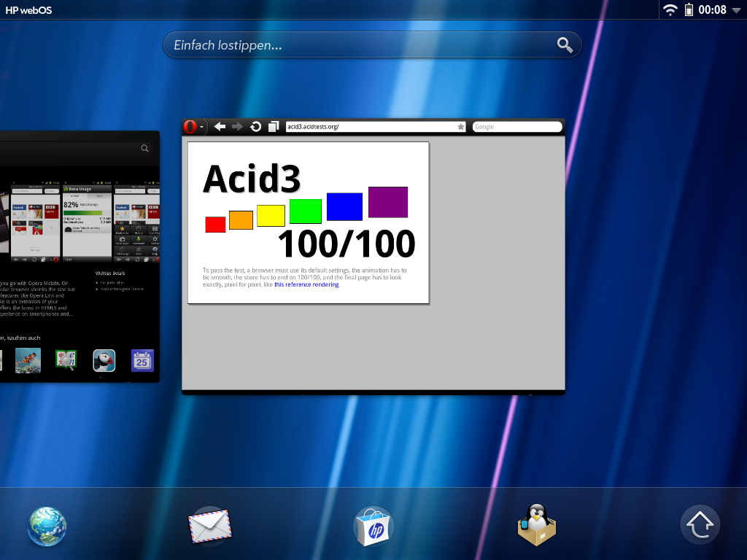Click the purple Acid3 box
The width and height of the screenshot is (747, 560).
coord(388,203)
